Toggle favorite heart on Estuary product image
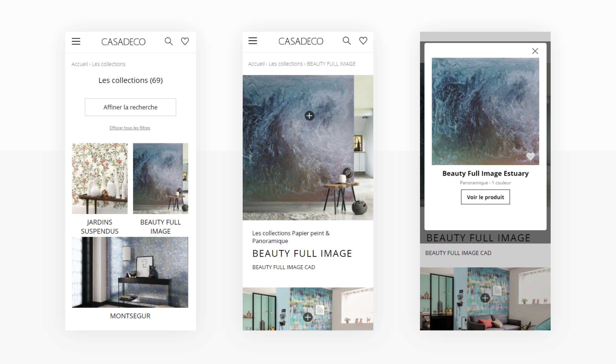The height and width of the screenshot is (364, 616). (x=530, y=157)
